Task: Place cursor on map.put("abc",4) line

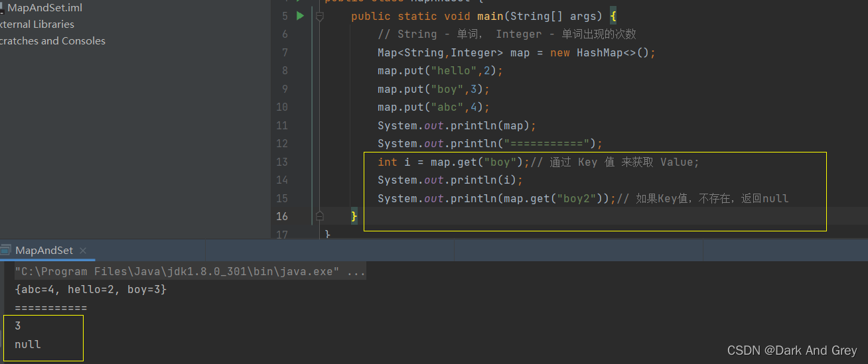Action: [x=434, y=107]
